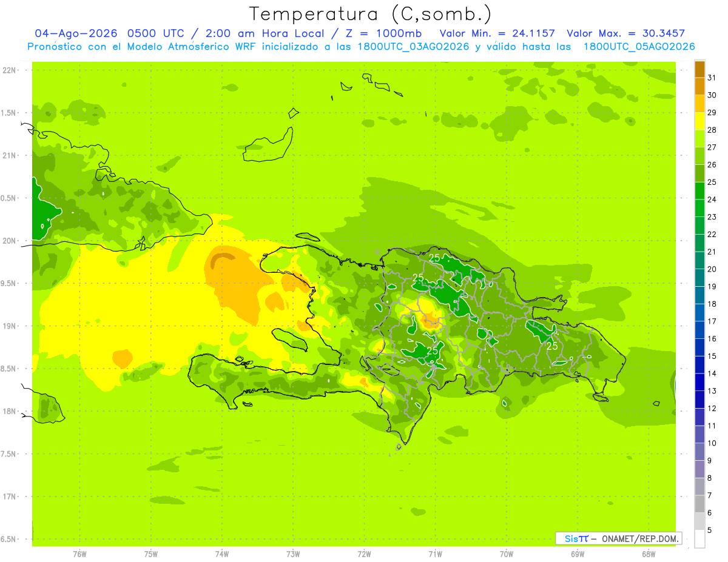
Task: Pick the blue swatch between 16 and 17
Action: tap(699, 330)
